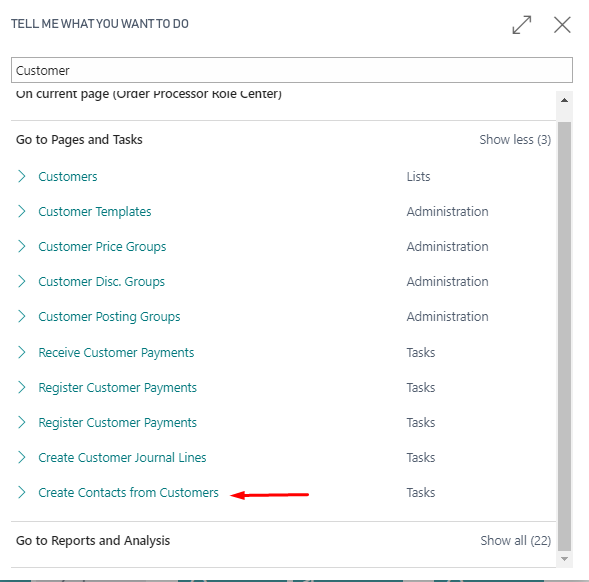Open Customer Posting Groups link
This screenshot has height=582, width=589.
109,316
